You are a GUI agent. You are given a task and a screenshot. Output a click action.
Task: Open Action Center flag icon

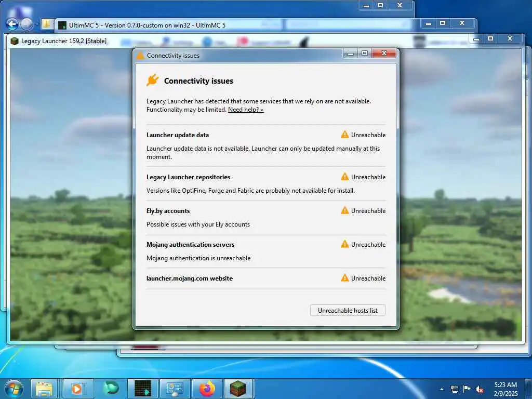[467, 389]
